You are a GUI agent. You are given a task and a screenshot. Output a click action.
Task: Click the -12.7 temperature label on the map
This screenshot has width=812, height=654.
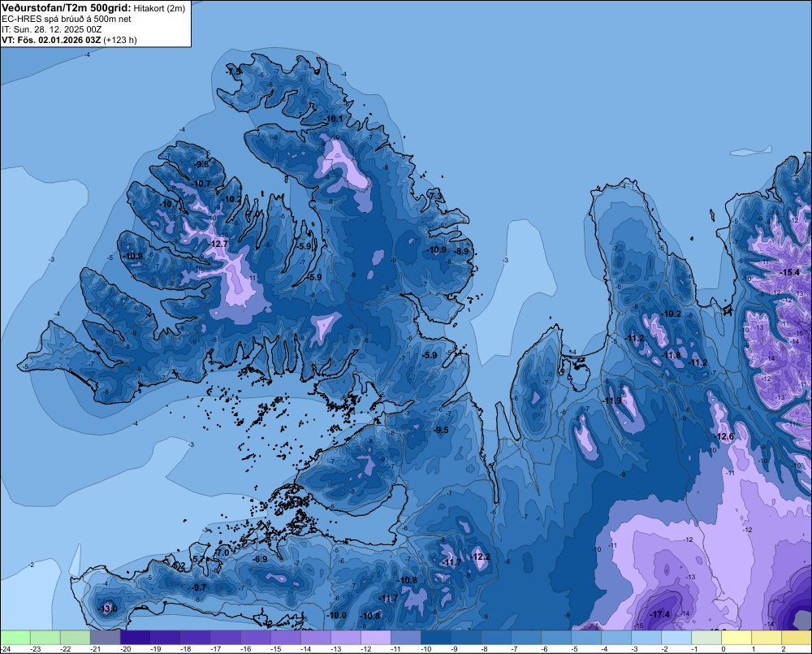coord(218,244)
